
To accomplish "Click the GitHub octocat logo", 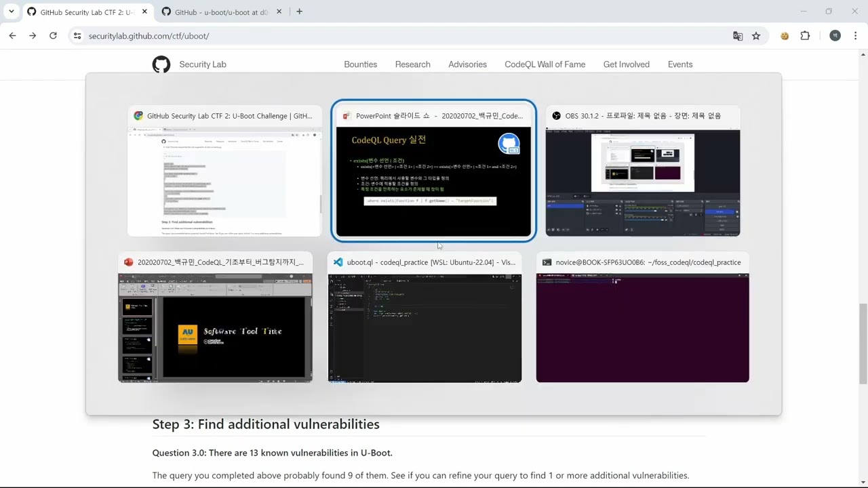I will 161,64.
